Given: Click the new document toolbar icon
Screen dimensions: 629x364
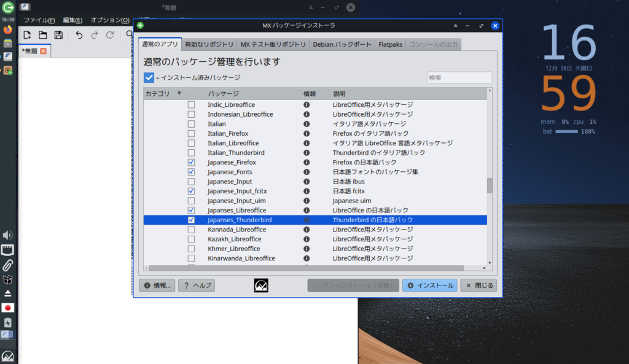Looking at the screenshot, I should (x=27, y=35).
